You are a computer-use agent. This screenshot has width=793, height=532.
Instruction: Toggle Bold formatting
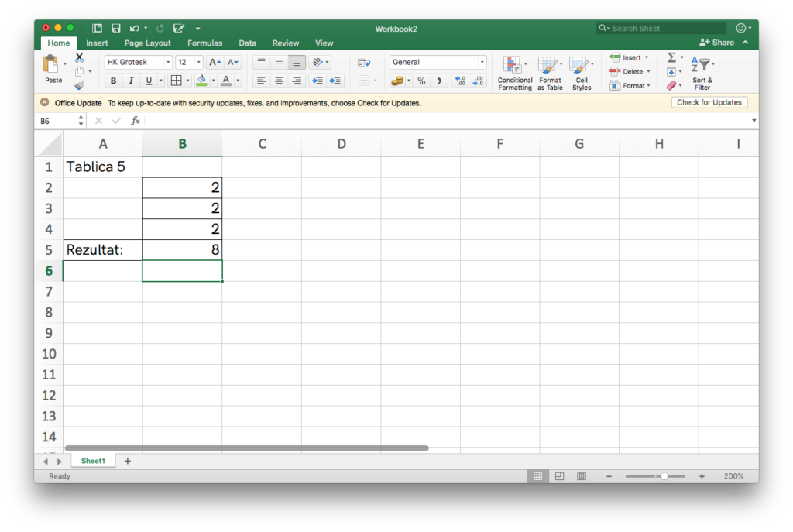point(113,81)
